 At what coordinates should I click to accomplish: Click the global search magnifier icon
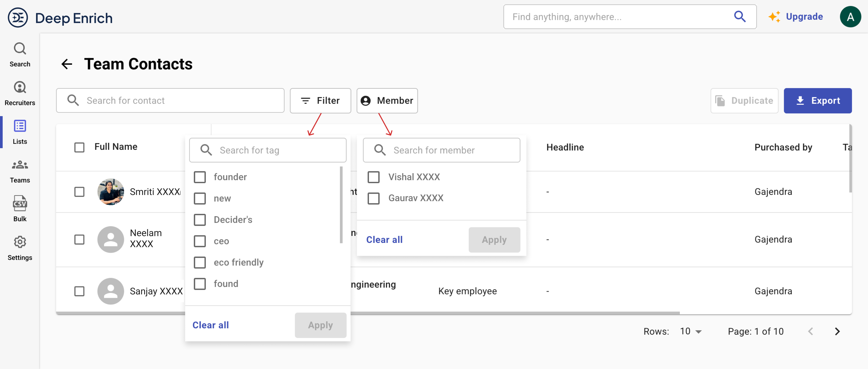739,17
